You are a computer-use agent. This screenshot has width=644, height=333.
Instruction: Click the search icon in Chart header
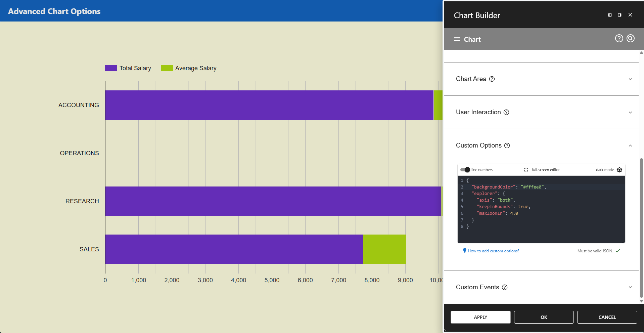(x=631, y=39)
